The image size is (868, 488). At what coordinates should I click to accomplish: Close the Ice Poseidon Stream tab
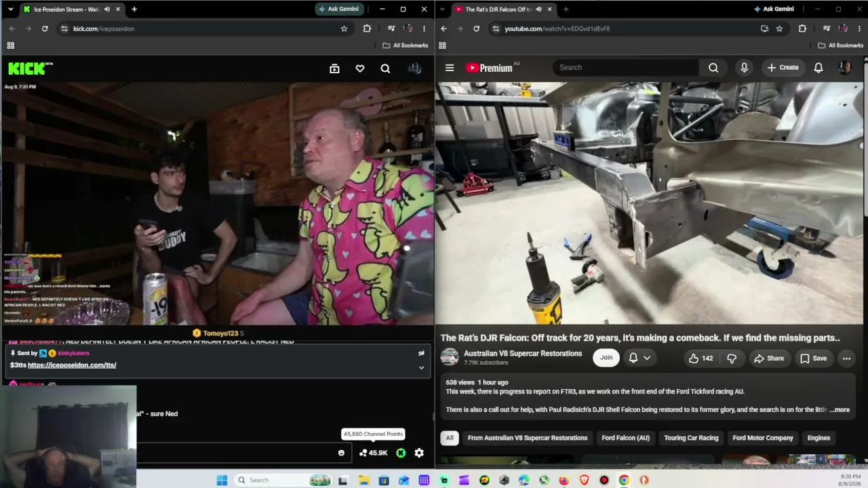(x=118, y=9)
